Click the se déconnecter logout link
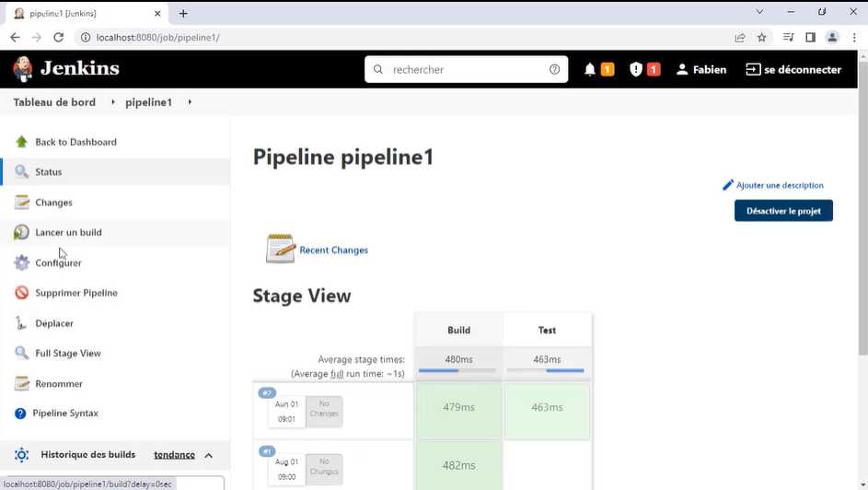The image size is (868, 490). coord(793,69)
